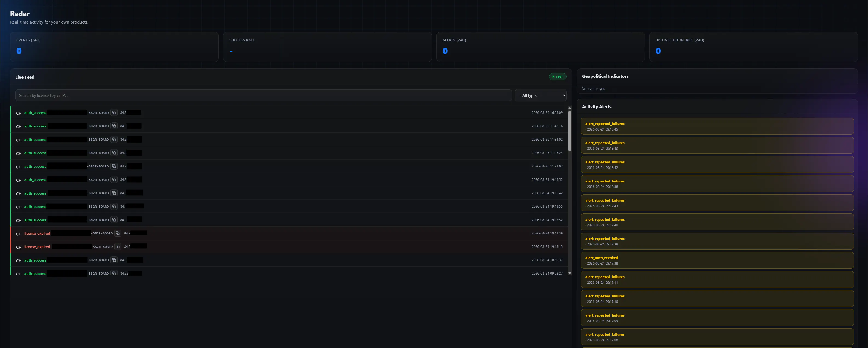Open alert_repeated_failures alert at 09:18:42
The height and width of the screenshot is (348, 868).
tap(717, 164)
